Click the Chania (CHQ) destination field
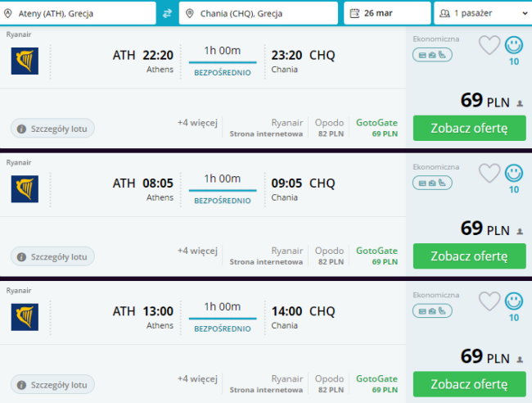This screenshot has width=532, height=403. (259, 13)
